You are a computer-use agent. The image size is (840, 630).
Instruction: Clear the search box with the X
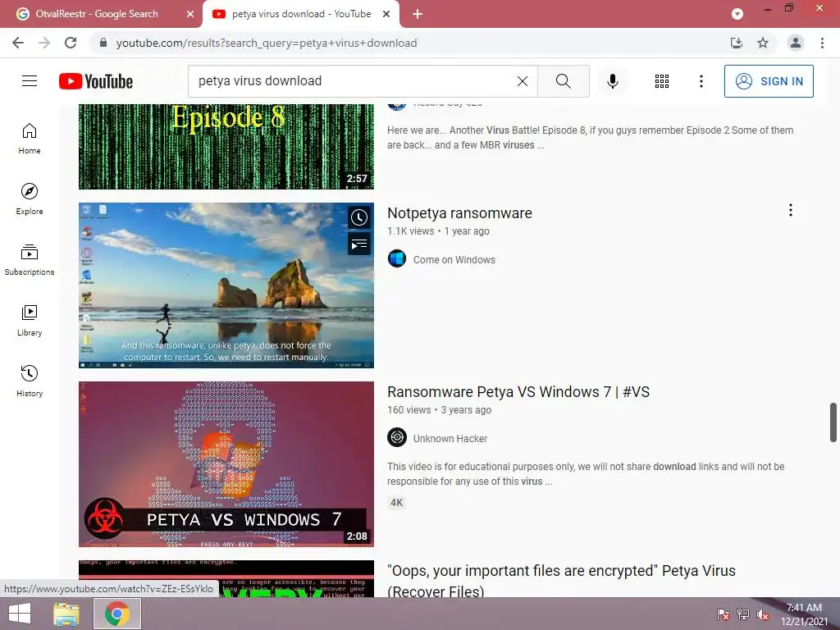click(x=523, y=81)
